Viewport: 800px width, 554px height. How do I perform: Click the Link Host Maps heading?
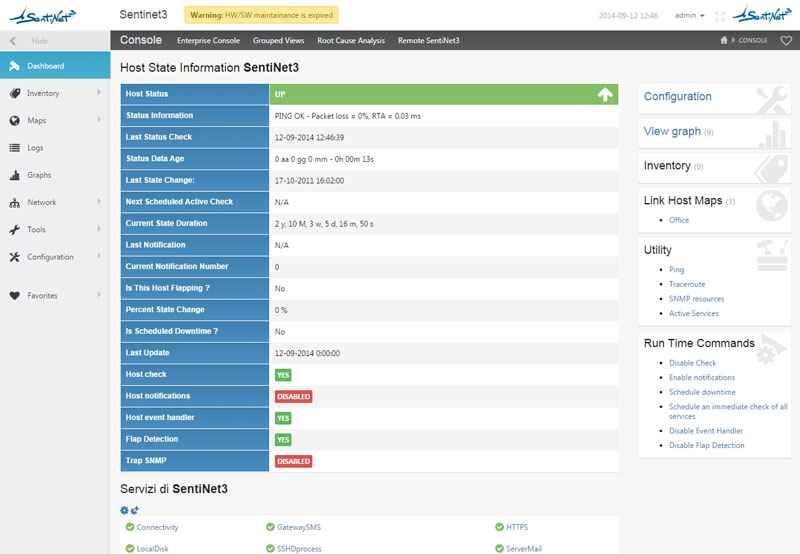(x=683, y=200)
